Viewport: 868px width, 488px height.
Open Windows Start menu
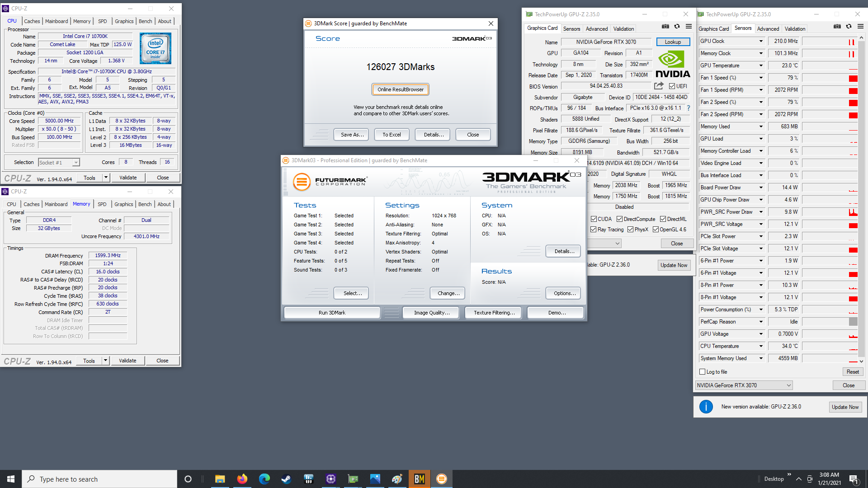pyautogui.click(x=11, y=479)
